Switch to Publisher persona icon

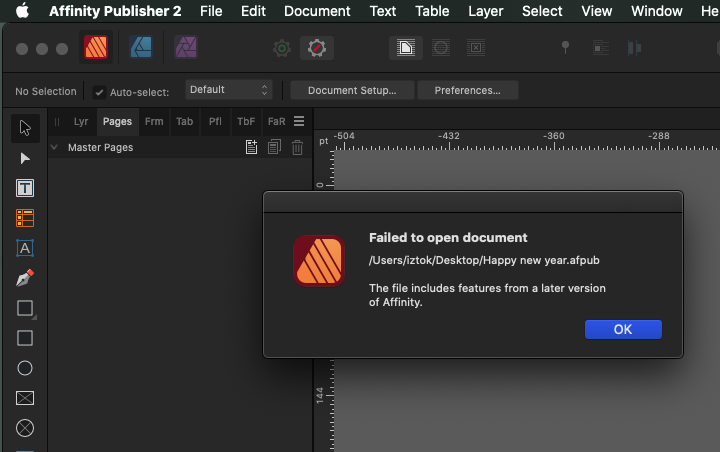tap(96, 47)
